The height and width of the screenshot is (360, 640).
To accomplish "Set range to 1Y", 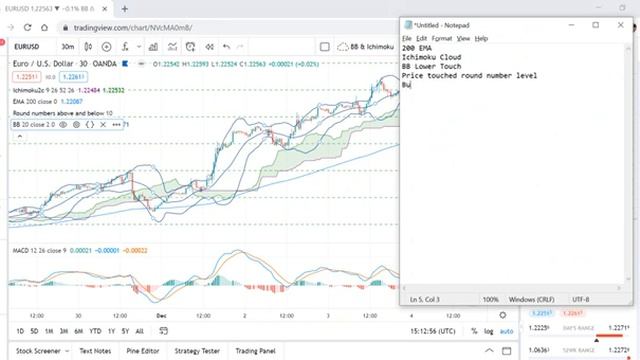I will (x=111, y=331).
